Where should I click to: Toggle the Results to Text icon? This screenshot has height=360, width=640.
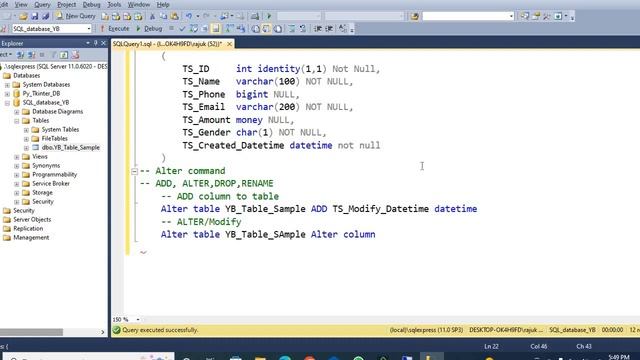pos(256,29)
